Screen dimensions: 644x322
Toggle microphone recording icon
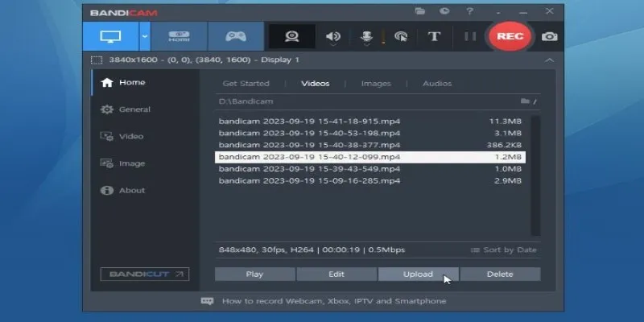coord(366,36)
